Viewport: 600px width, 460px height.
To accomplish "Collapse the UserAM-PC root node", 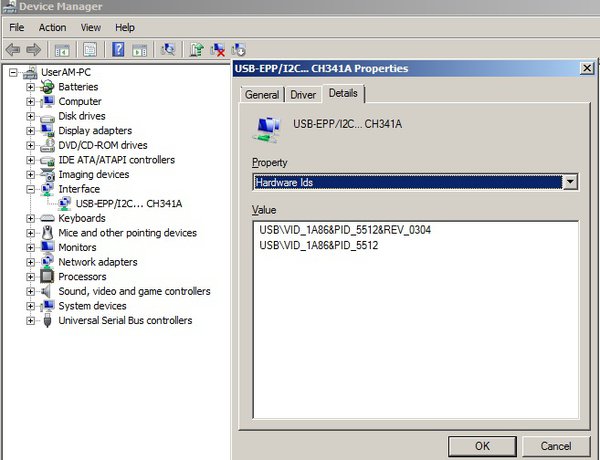I will [13, 72].
